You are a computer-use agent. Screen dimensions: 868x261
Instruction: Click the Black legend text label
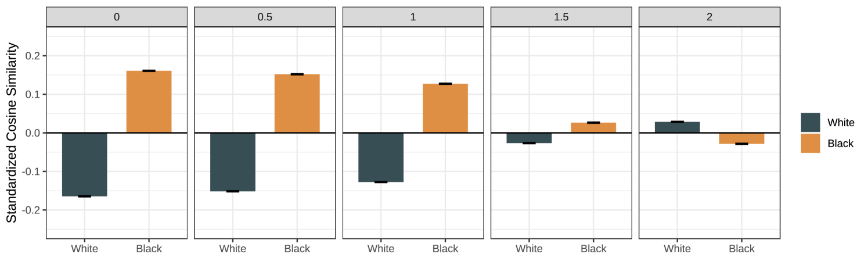(x=840, y=144)
